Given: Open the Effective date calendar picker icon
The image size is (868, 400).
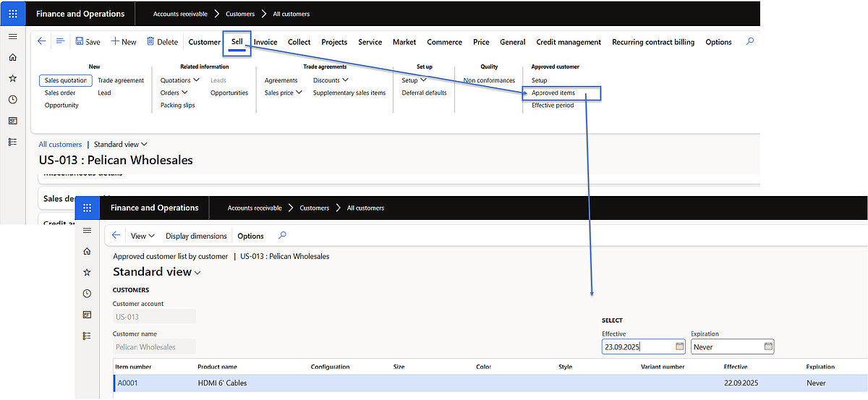Looking at the screenshot, I should click(679, 346).
